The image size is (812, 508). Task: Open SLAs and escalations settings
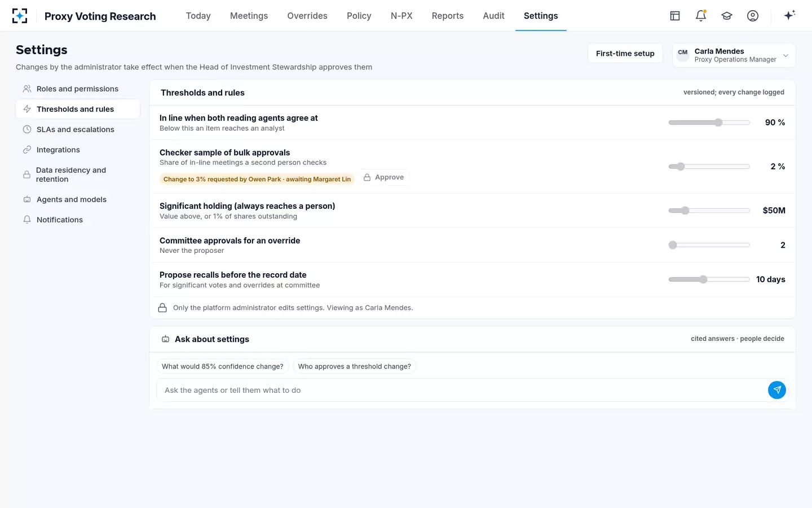point(78,129)
